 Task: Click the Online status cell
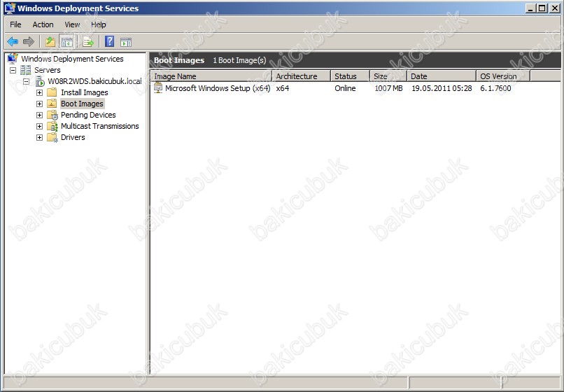coord(345,88)
